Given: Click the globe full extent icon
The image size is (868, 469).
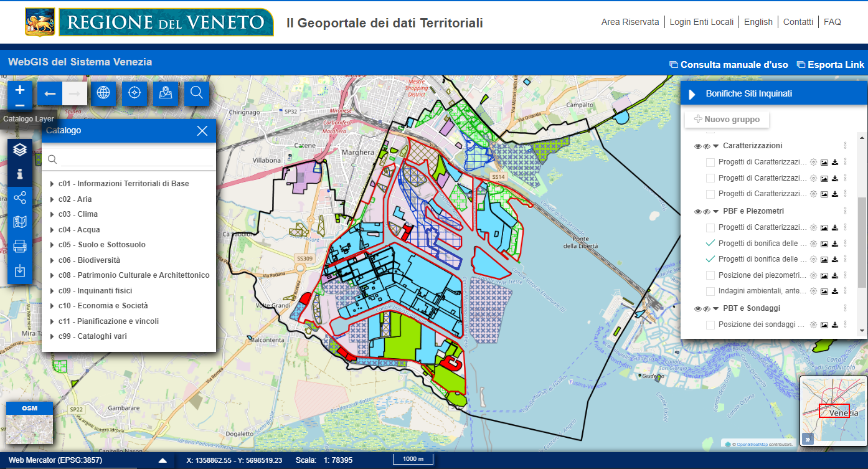Looking at the screenshot, I should (103, 93).
